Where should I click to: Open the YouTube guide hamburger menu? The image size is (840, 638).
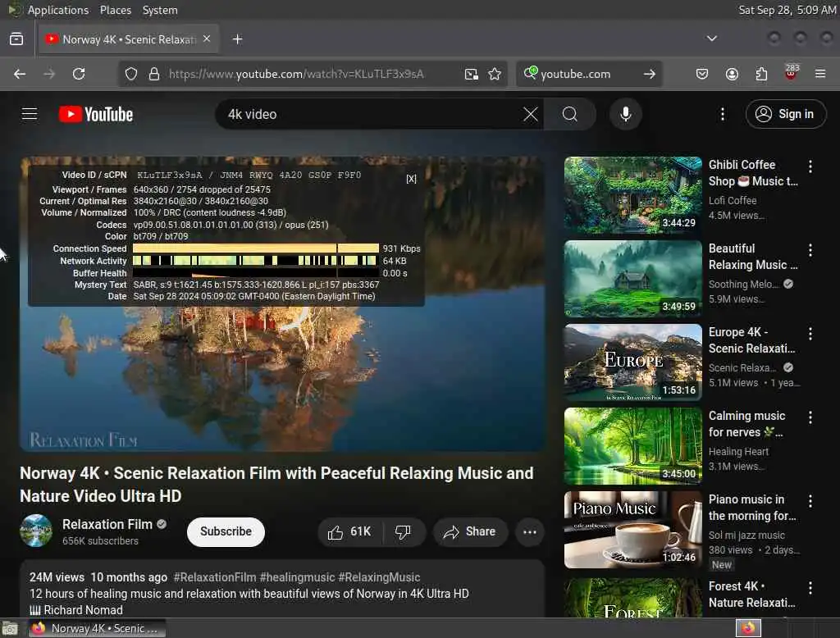[30, 114]
